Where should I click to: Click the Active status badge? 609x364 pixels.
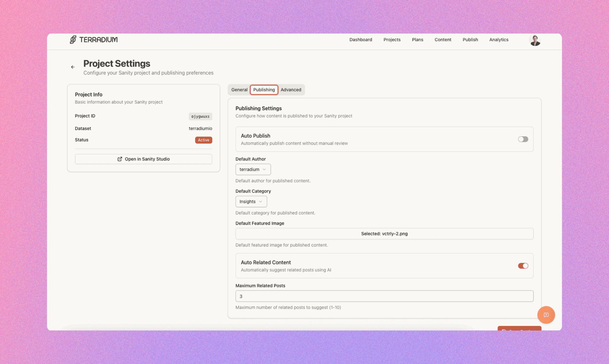[x=203, y=140]
